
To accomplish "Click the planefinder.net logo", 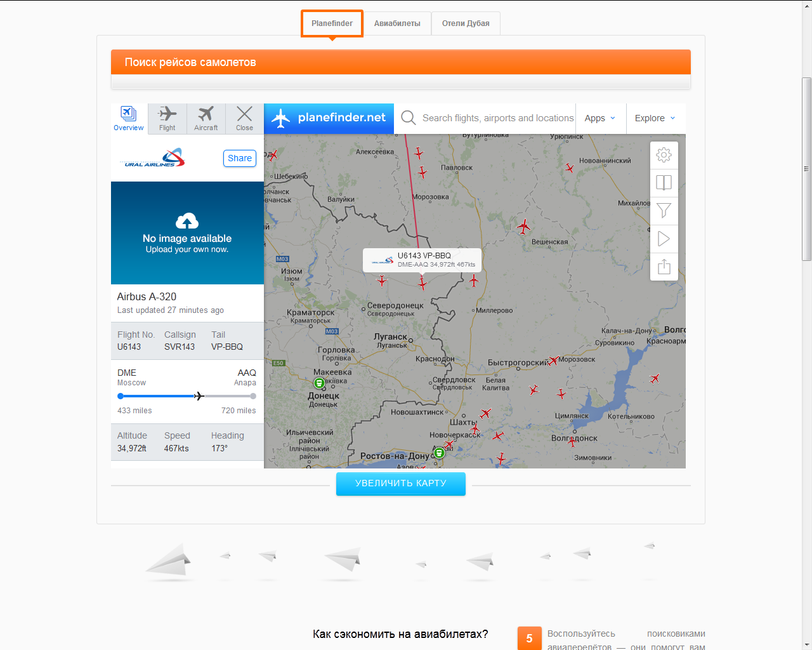I will 329,118.
